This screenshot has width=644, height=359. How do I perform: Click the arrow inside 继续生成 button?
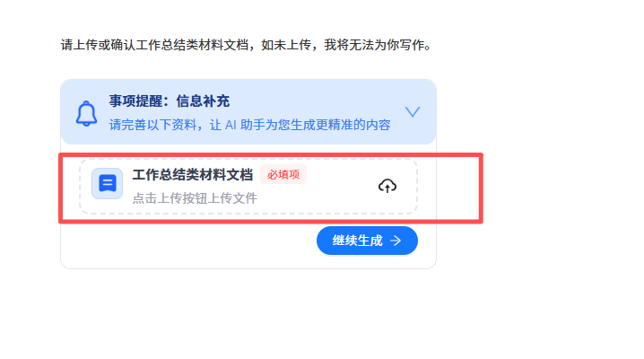[x=396, y=241]
